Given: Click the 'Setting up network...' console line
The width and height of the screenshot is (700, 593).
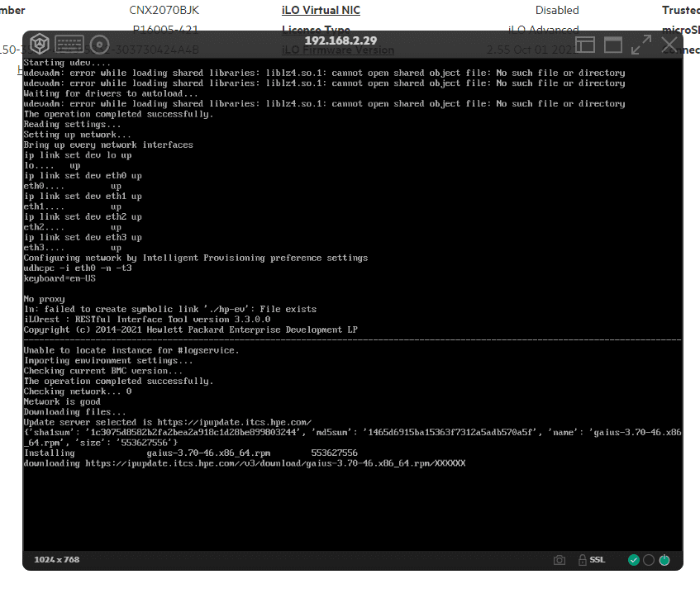Looking at the screenshot, I should tap(77, 135).
